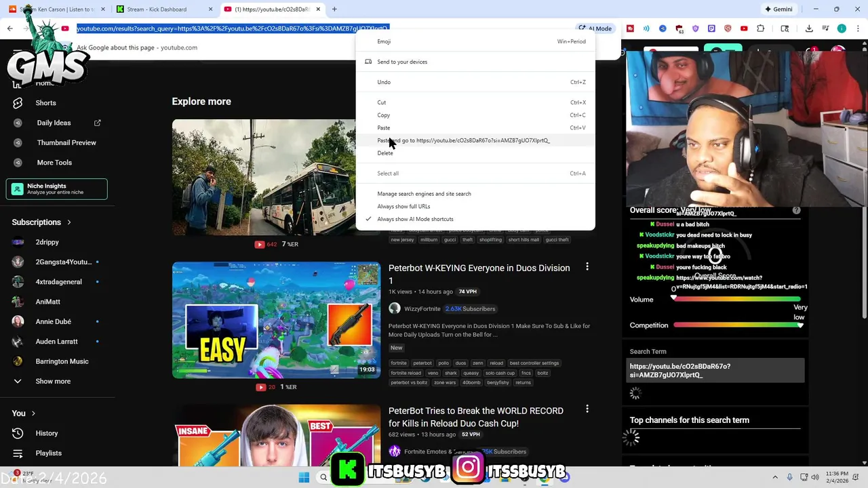The height and width of the screenshot is (488, 868).
Task: Click the purple shield extension icon
Action: pos(695,28)
